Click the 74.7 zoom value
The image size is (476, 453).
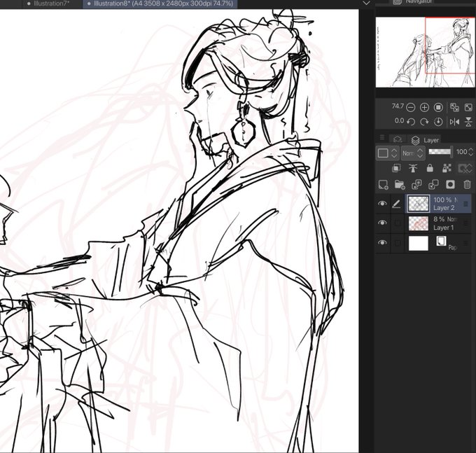click(398, 106)
